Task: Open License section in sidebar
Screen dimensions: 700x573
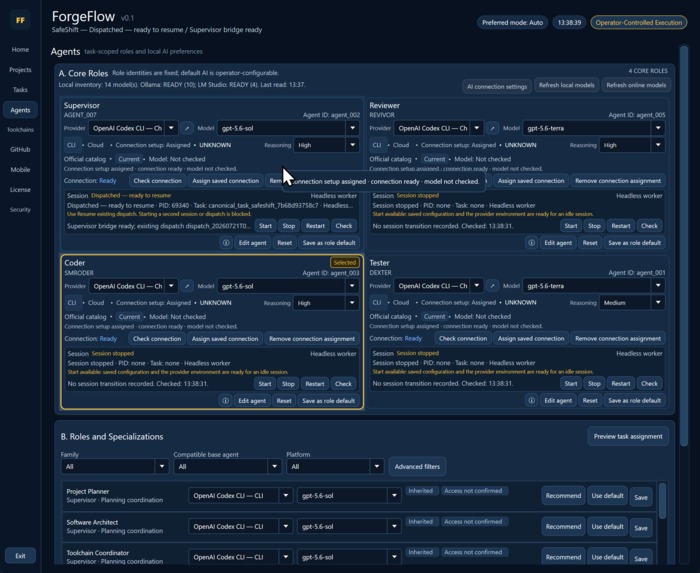Action: point(20,190)
